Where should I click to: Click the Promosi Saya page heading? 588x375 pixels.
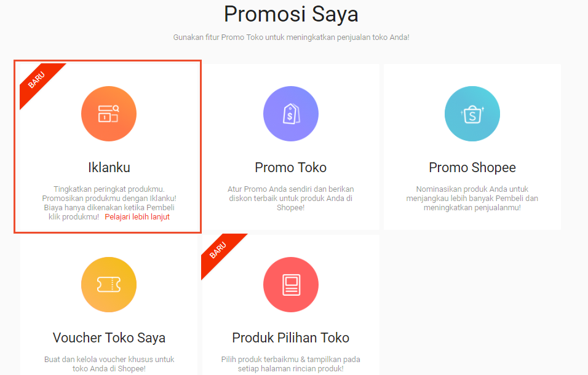pyautogui.click(x=291, y=14)
